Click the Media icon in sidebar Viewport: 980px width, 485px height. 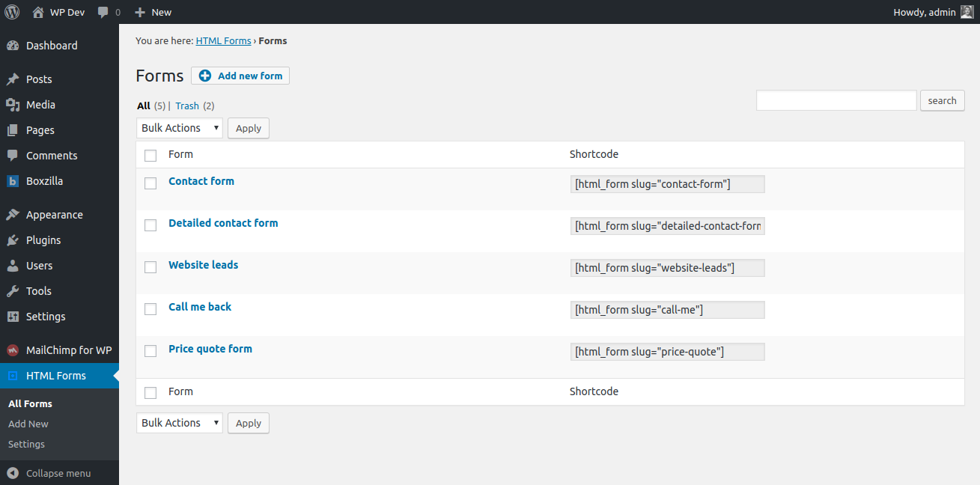[x=13, y=105]
